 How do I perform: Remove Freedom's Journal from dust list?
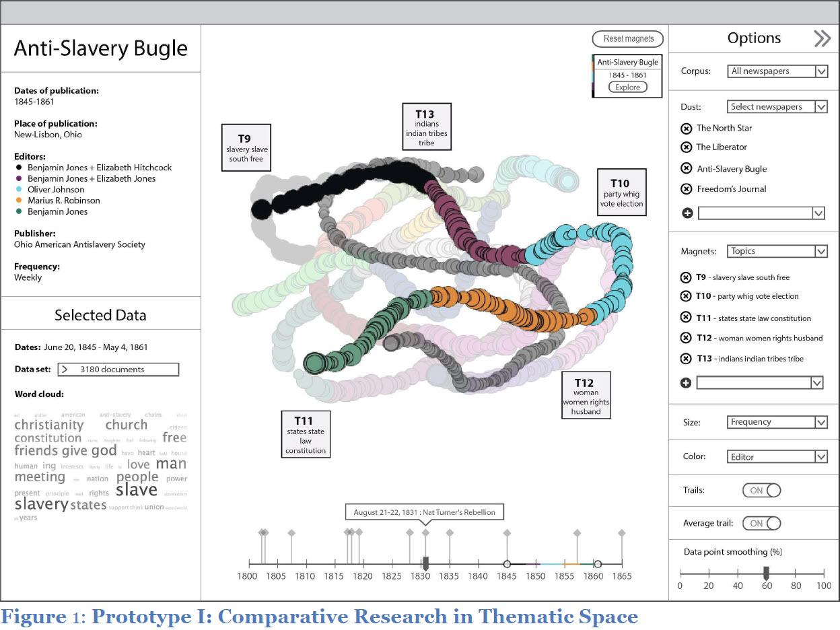point(686,189)
